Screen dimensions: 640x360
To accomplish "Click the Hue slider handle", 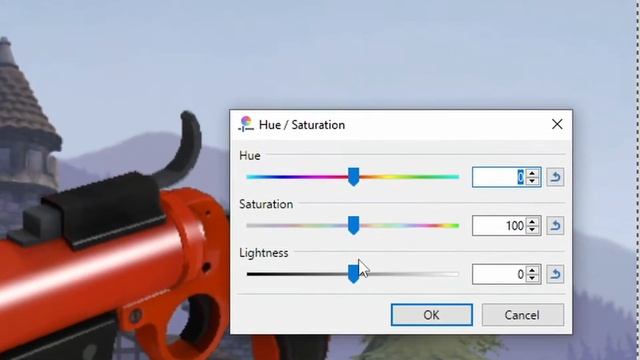I will (353, 177).
